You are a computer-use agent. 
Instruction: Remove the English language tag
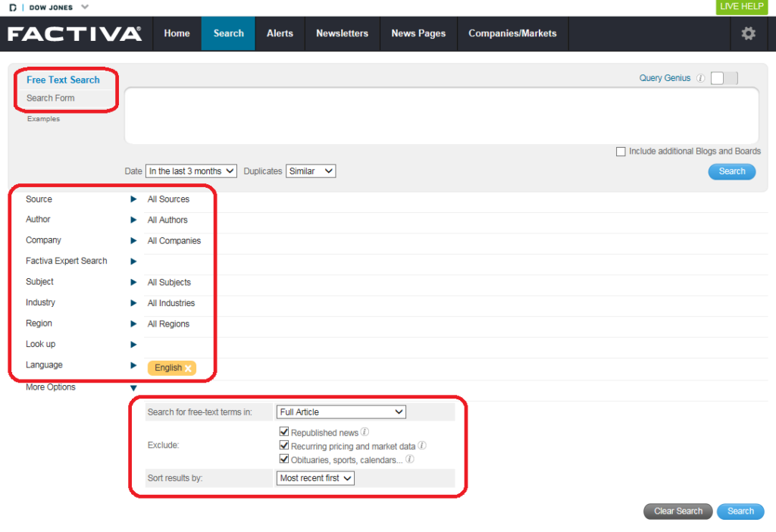click(x=188, y=368)
